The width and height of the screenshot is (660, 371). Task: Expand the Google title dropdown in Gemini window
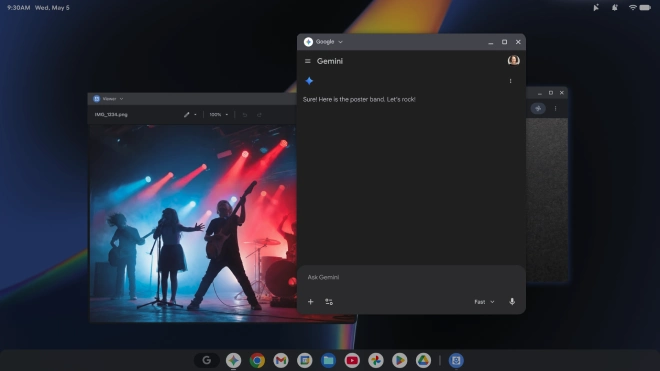(x=340, y=42)
